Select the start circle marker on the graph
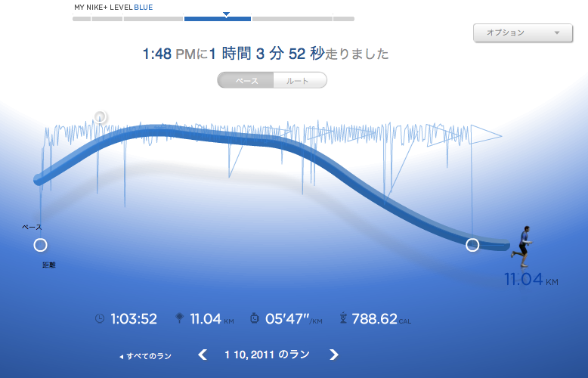 point(41,245)
